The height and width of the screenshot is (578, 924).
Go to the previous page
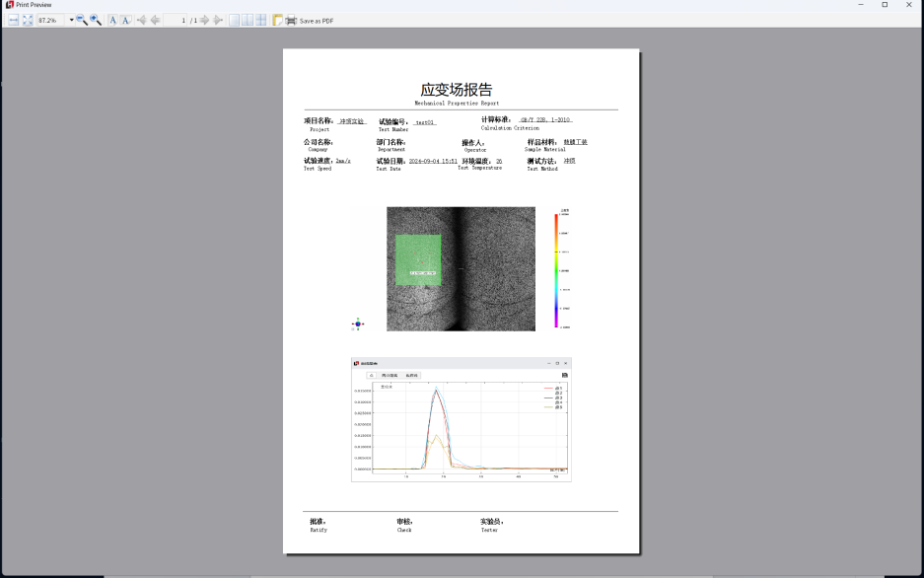click(155, 20)
